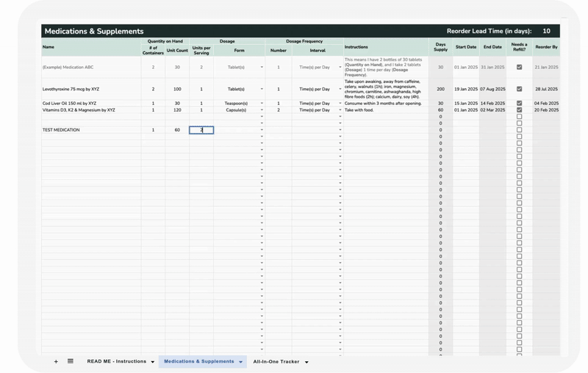Open Interval dropdown in TEST MEDICATION row
The image size is (588, 373).
(x=340, y=130)
